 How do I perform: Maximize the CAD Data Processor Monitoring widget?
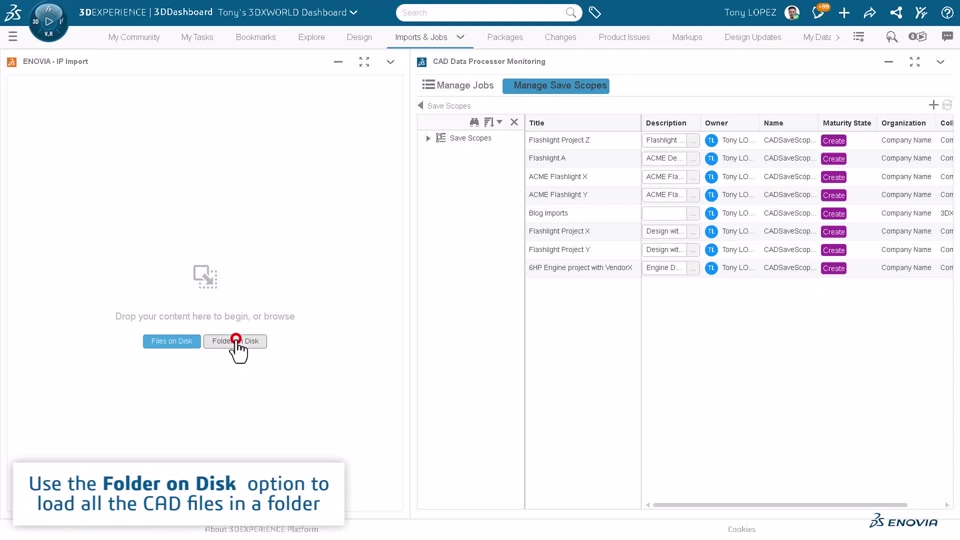pyautogui.click(x=915, y=62)
